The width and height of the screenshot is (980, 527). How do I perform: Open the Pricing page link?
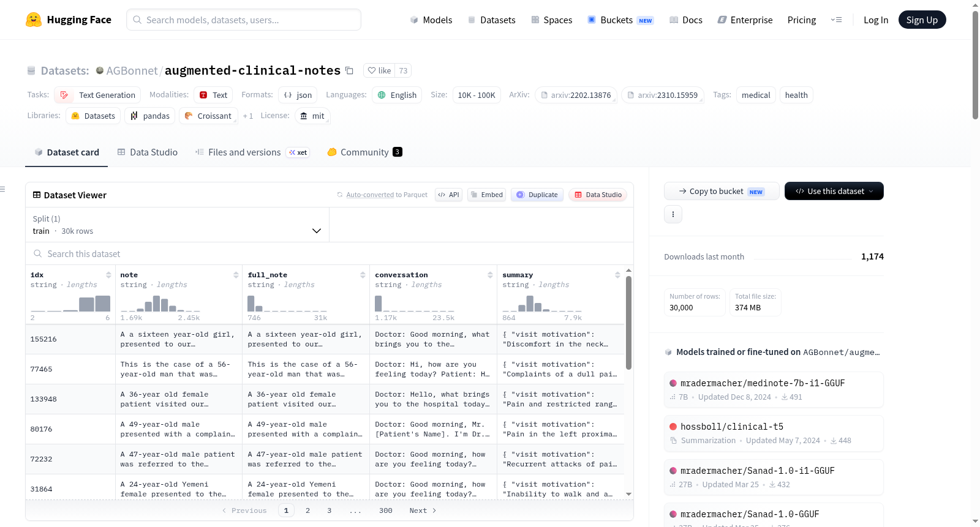802,20
